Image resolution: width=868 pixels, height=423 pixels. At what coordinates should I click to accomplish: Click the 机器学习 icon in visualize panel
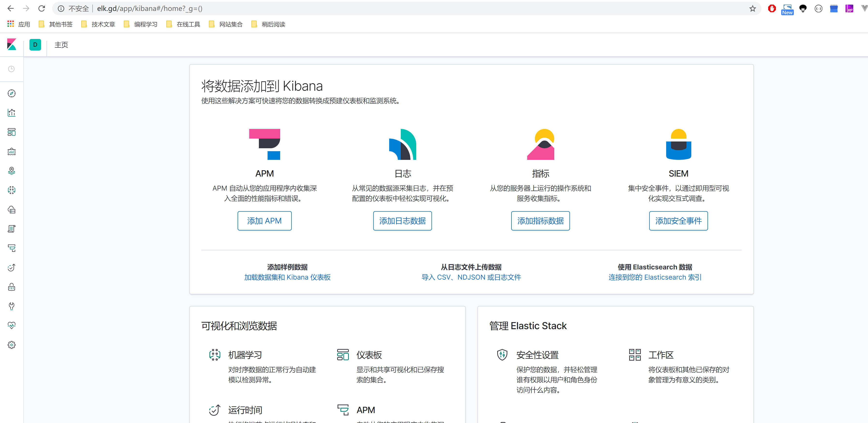(x=215, y=355)
